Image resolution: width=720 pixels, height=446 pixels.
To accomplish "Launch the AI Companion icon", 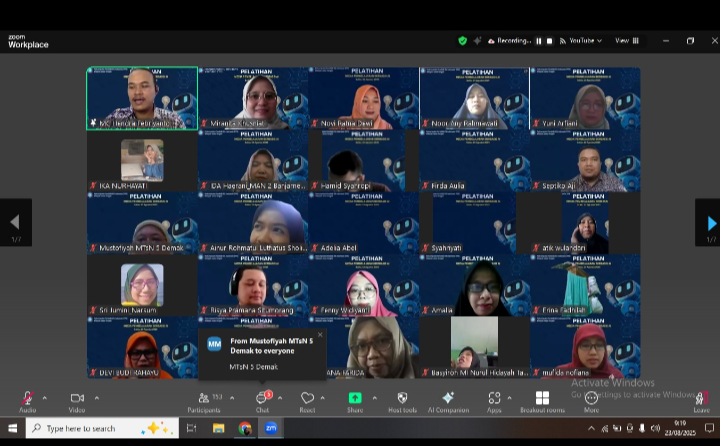I will [448, 398].
